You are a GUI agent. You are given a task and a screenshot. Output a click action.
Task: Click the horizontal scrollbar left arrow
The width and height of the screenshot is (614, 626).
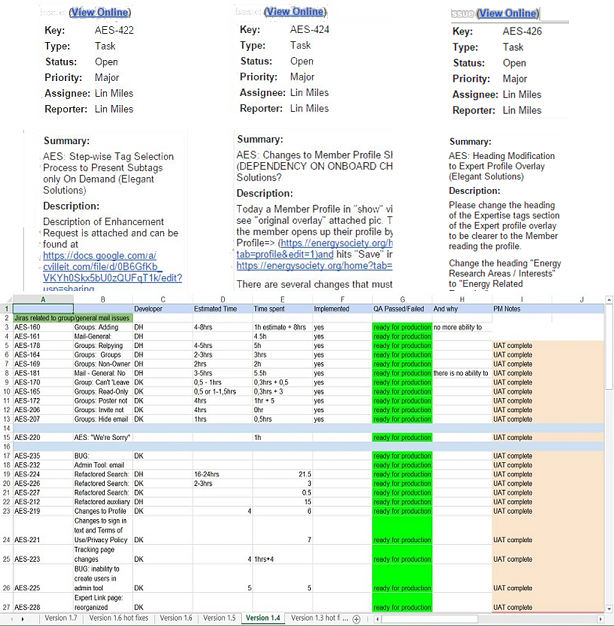pos(377,619)
